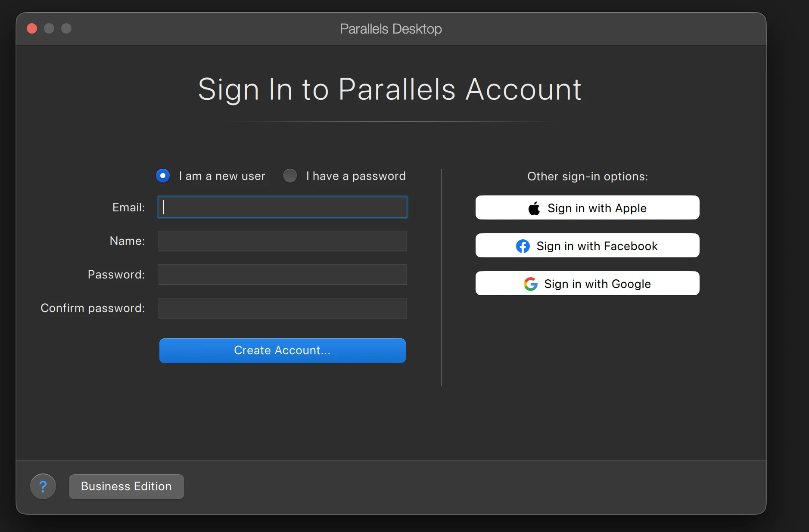This screenshot has height=532, width=809.
Task: Open help with the question mark icon
Action: coord(43,486)
